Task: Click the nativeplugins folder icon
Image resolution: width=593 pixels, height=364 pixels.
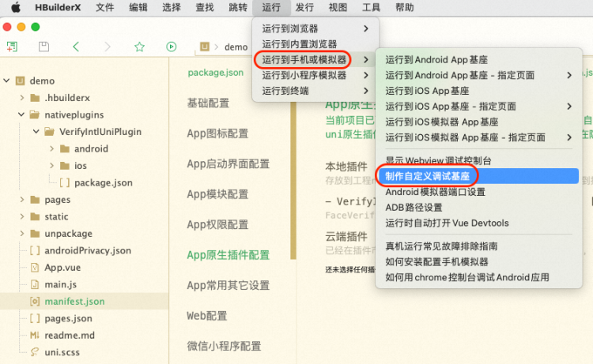Action: (x=35, y=114)
